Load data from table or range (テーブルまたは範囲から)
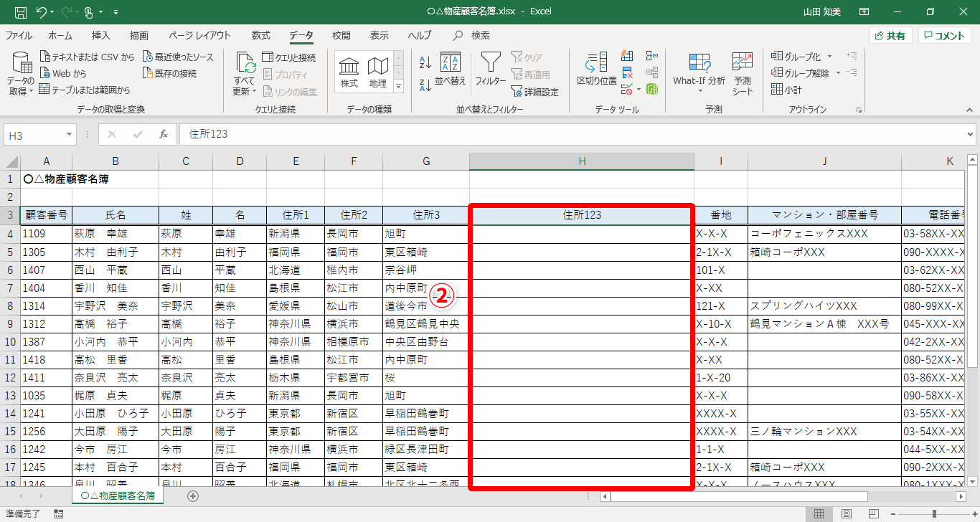 click(x=85, y=90)
